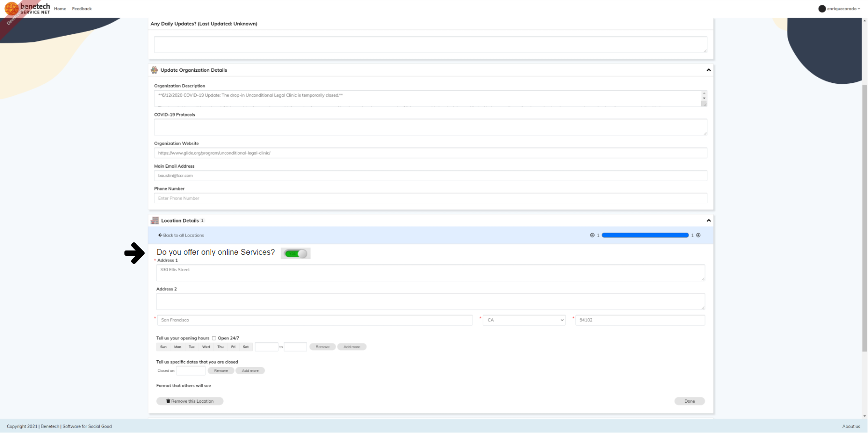This screenshot has height=434, width=868.
Task: Open the CA state dropdown
Action: [524, 320]
